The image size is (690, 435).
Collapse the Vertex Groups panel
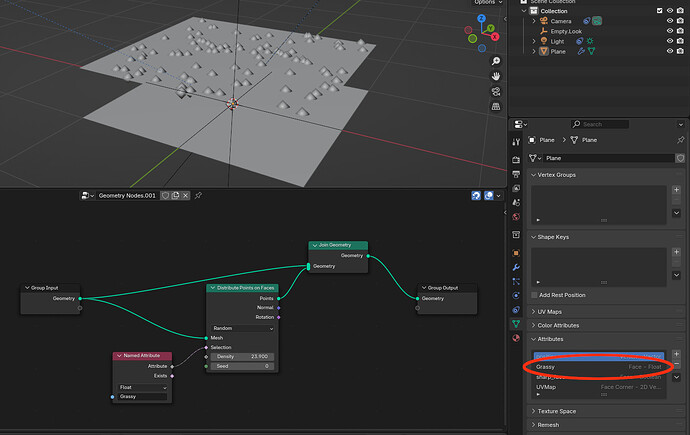[x=533, y=175]
